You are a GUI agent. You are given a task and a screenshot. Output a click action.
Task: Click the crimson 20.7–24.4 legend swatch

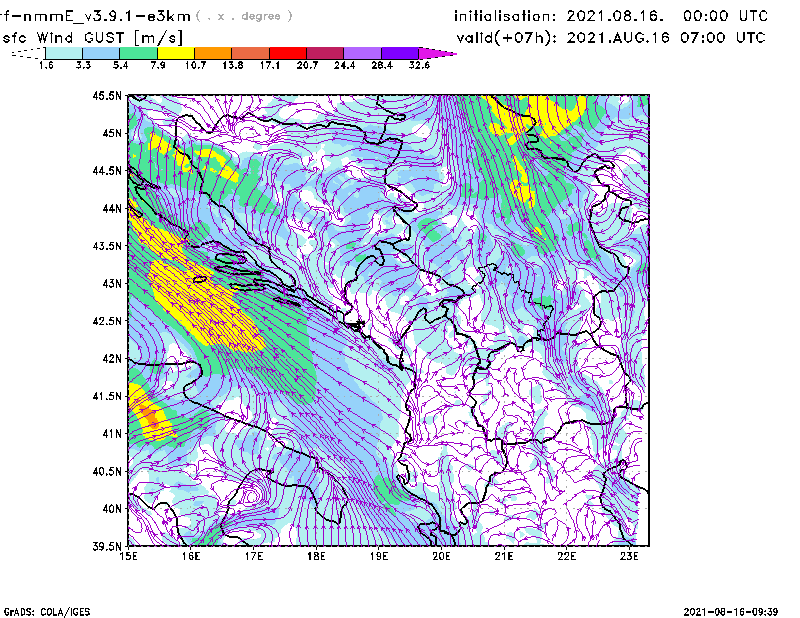(x=325, y=53)
